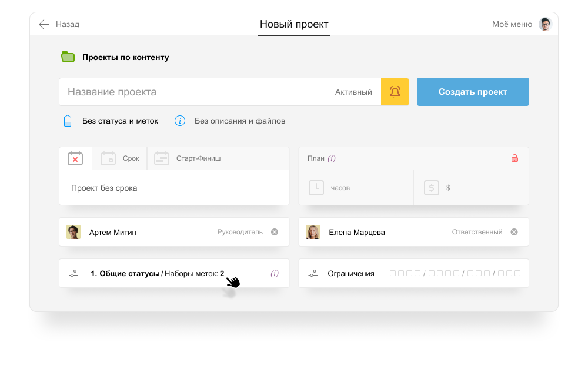Open Без описания и файлов

[240, 121]
